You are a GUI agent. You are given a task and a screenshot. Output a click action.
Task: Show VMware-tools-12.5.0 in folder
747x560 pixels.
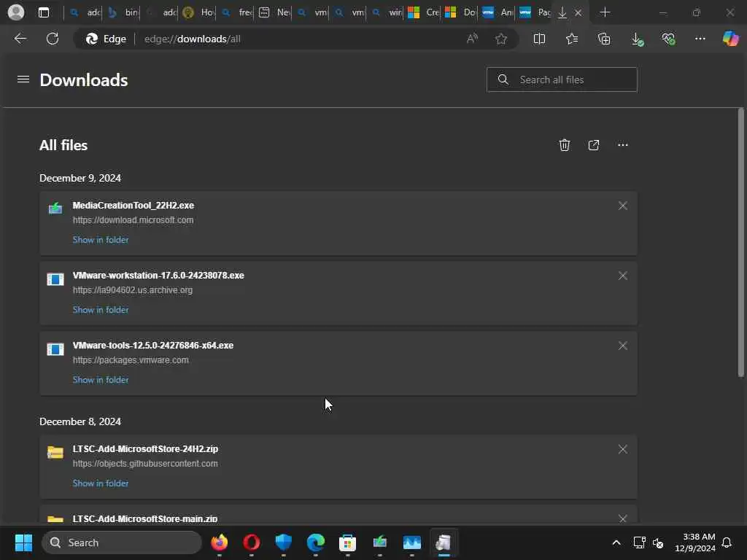(x=101, y=379)
